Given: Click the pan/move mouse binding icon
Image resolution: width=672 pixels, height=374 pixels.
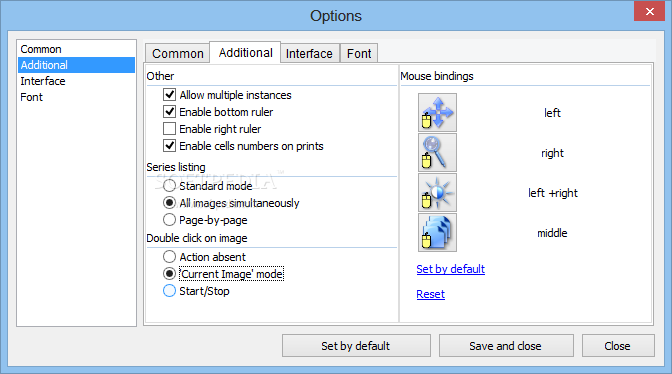Looking at the screenshot, I should [437, 113].
